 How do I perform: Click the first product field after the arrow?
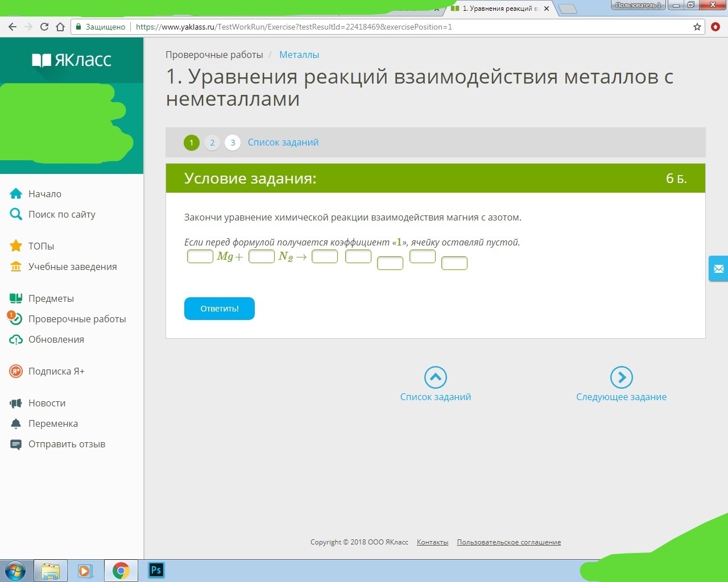click(x=325, y=256)
